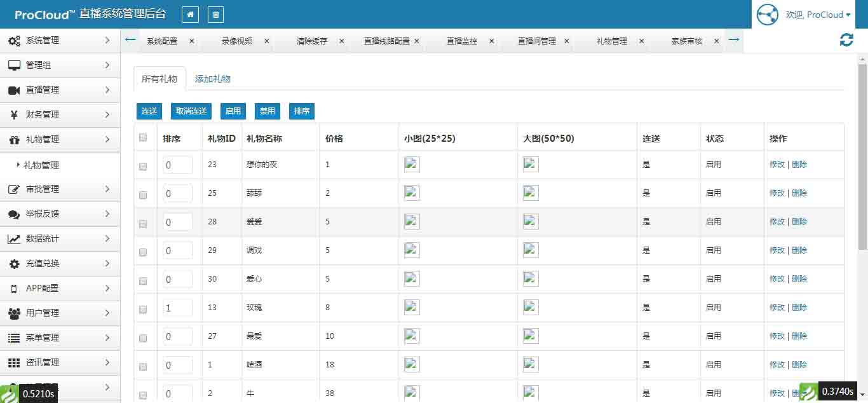Toggle the select-all checkbox in table header
The image size is (868, 403).
143,137
